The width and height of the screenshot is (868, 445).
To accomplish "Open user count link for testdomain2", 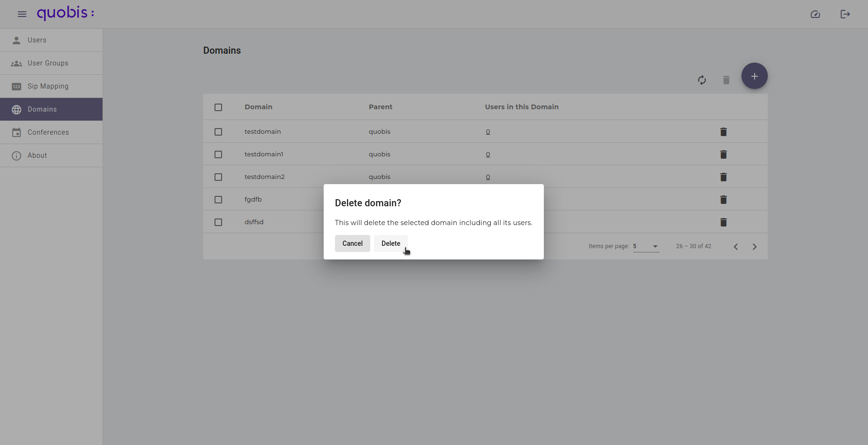I will 488,177.
